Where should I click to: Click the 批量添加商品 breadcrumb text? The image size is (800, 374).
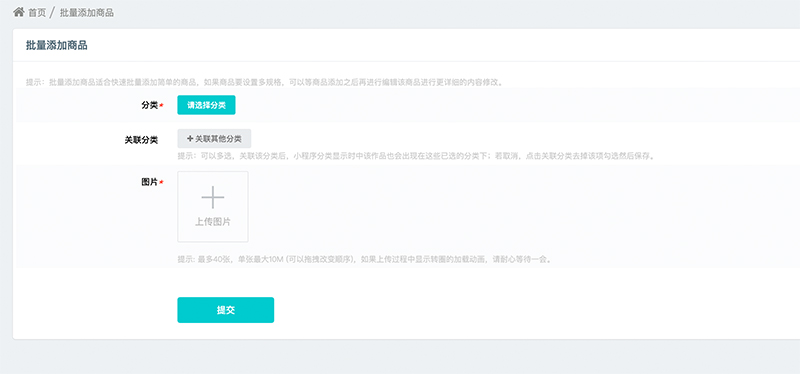click(87, 12)
